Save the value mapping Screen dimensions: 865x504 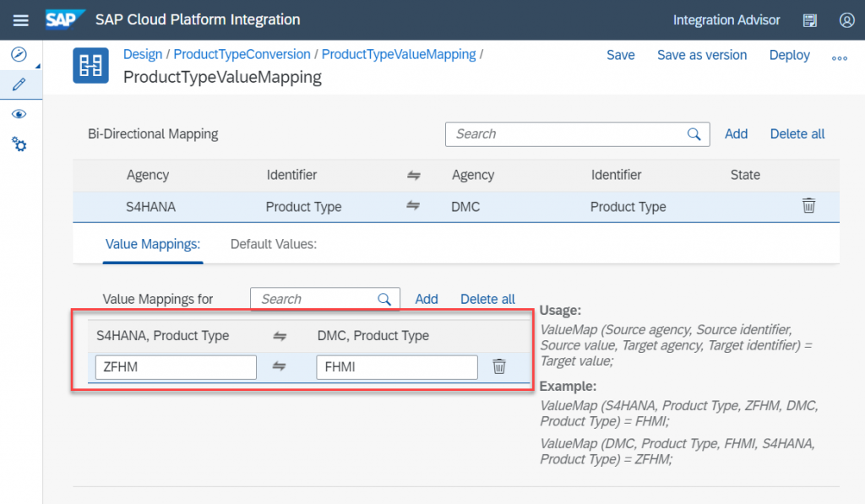[x=621, y=55]
